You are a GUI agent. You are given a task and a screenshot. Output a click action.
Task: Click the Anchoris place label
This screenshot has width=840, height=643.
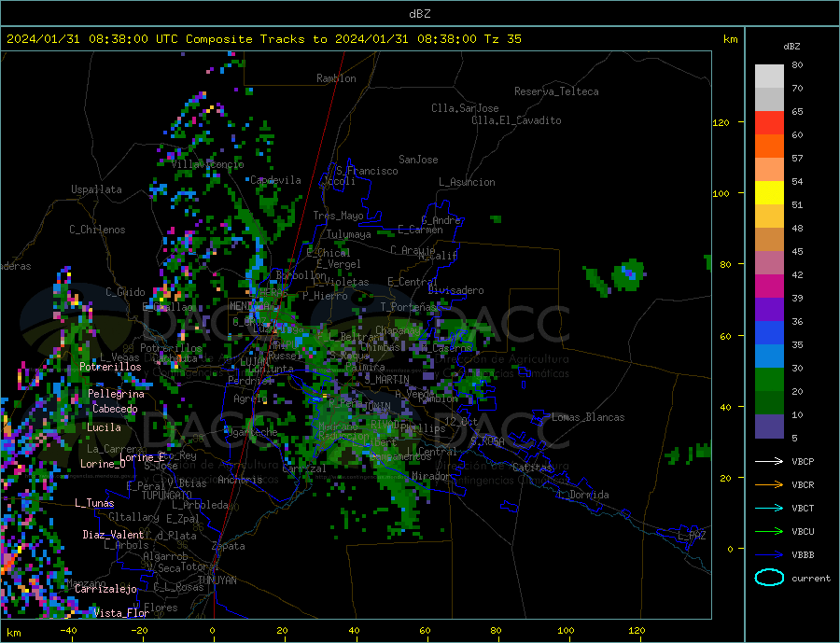point(240,480)
